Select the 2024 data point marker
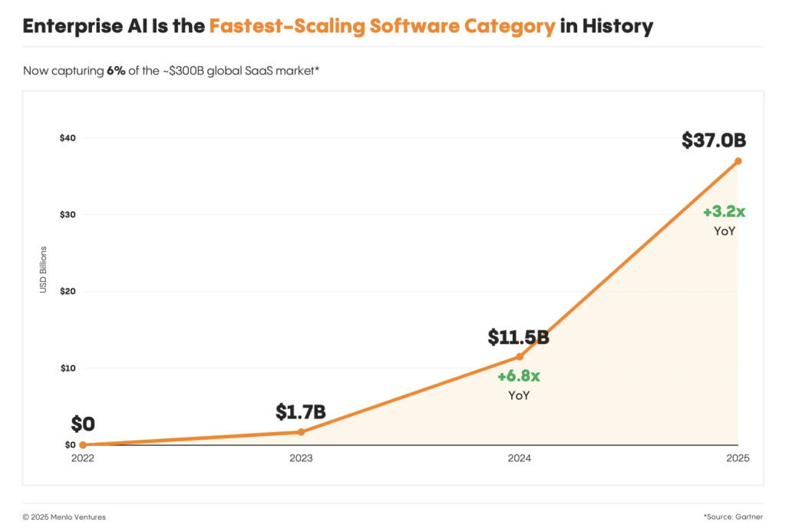786x532 pixels. pyautogui.click(x=520, y=356)
